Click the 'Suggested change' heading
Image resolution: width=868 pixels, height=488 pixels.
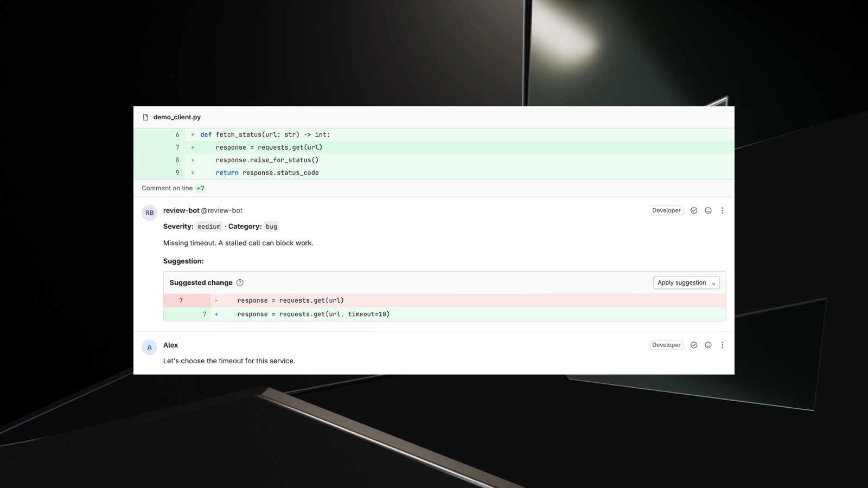pyautogui.click(x=201, y=282)
